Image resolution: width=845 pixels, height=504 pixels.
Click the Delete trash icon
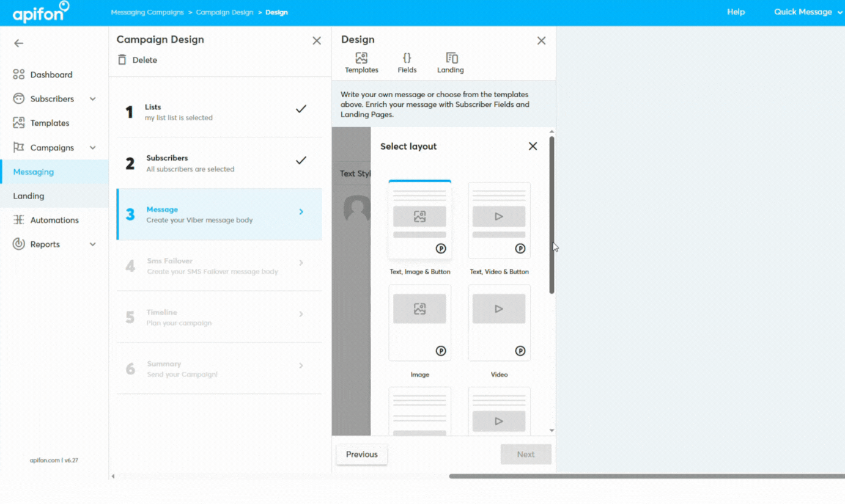pos(122,60)
